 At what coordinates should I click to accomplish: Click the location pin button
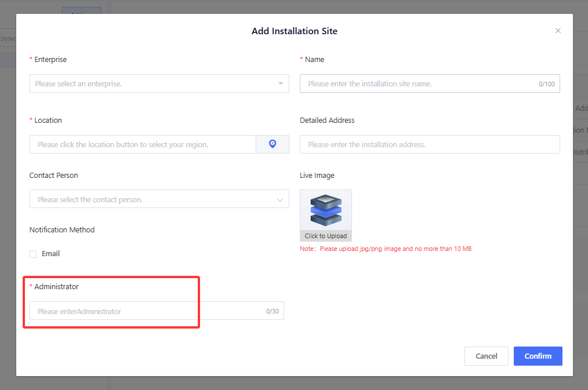[x=273, y=144]
